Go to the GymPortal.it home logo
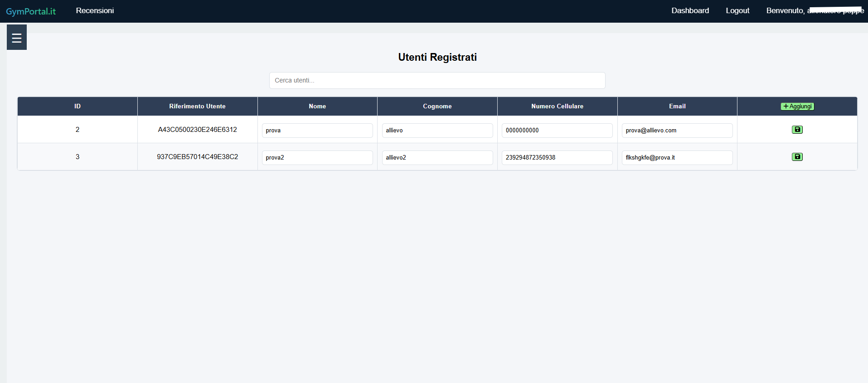The width and height of the screenshot is (868, 383). click(x=31, y=11)
